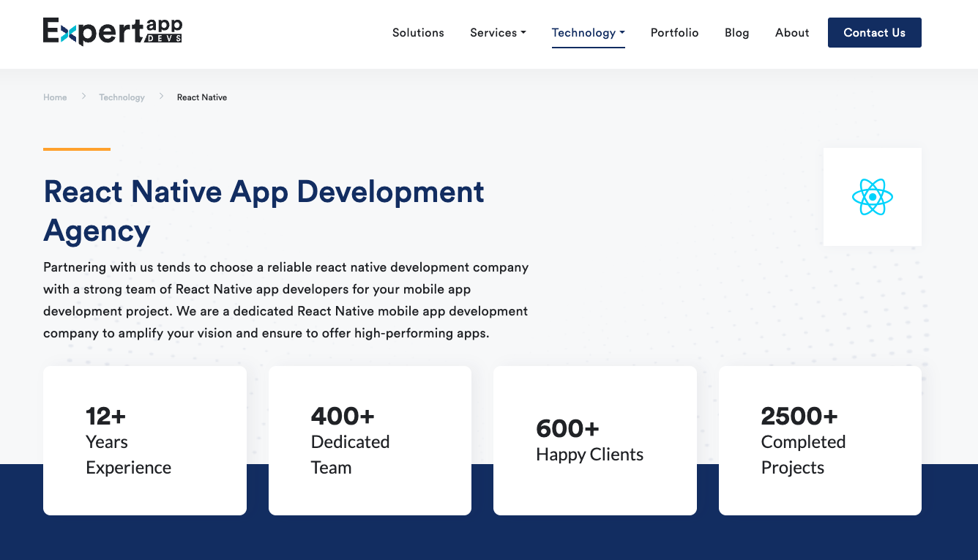
Task: Go to Home breadcrumb link
Action: tap(55, 97)
